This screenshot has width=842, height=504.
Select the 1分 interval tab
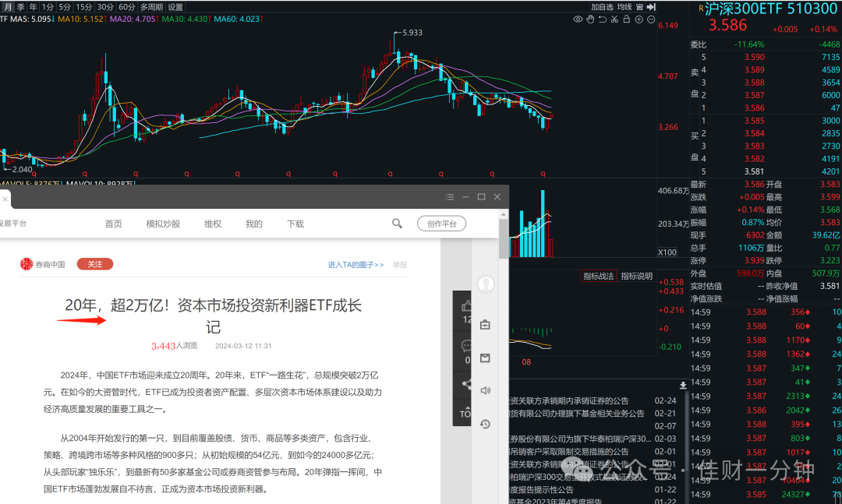tap(48, 7)
